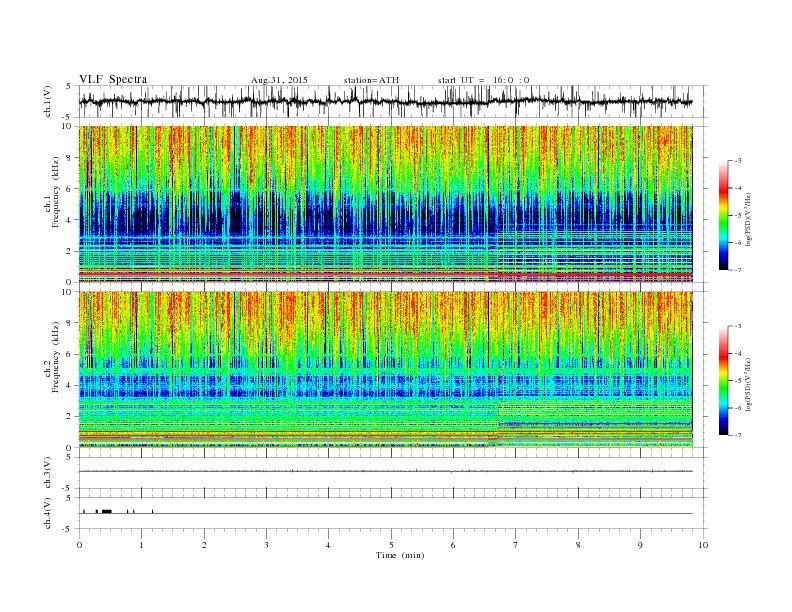Click the ch.2 spectrogram image
Viewport: 792px width, 612px height.
point(385,370)
